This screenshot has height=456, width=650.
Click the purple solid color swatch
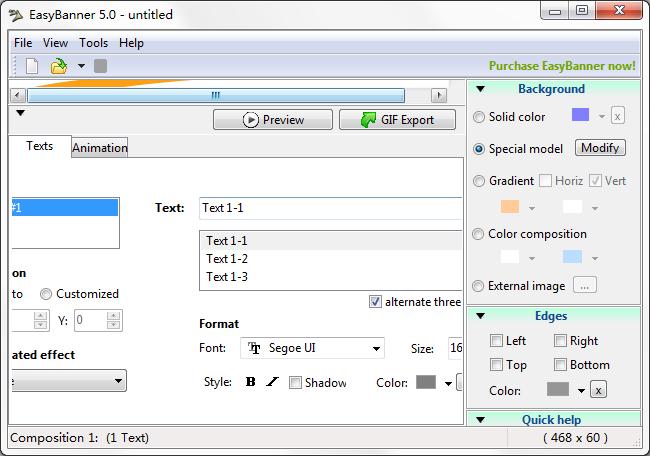point(580,115)
